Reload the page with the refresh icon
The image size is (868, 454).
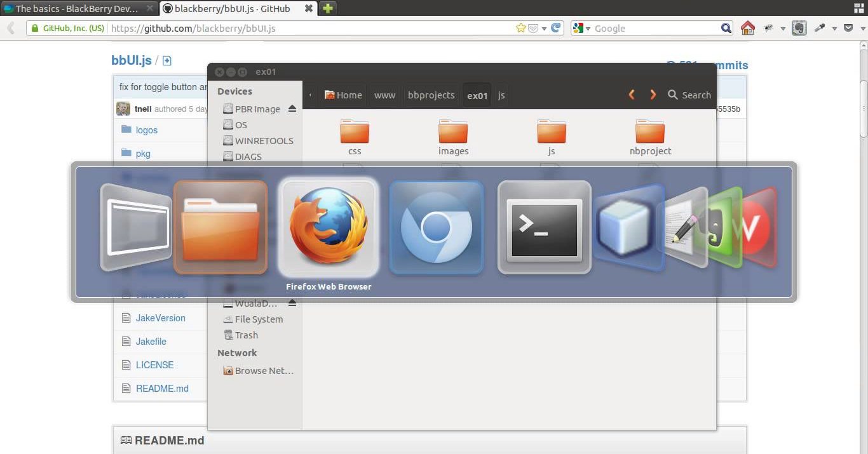556,28
